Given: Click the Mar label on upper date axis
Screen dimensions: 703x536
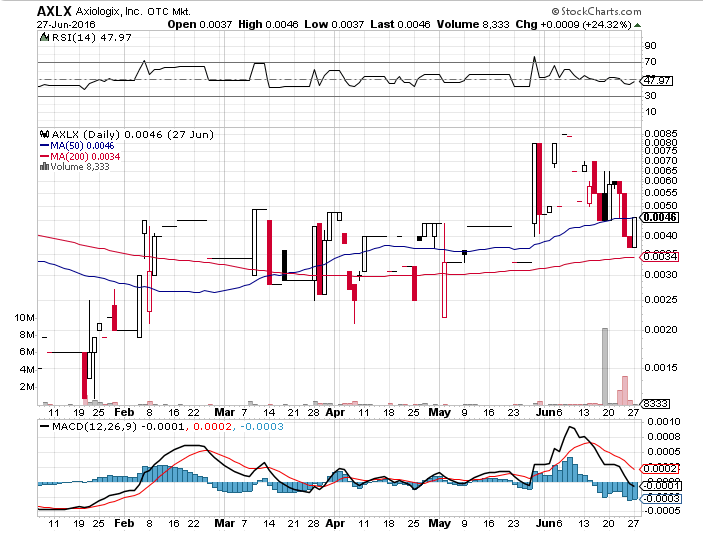Looking at the screenshot, I should pyautogui.click(x=225, y=412).
